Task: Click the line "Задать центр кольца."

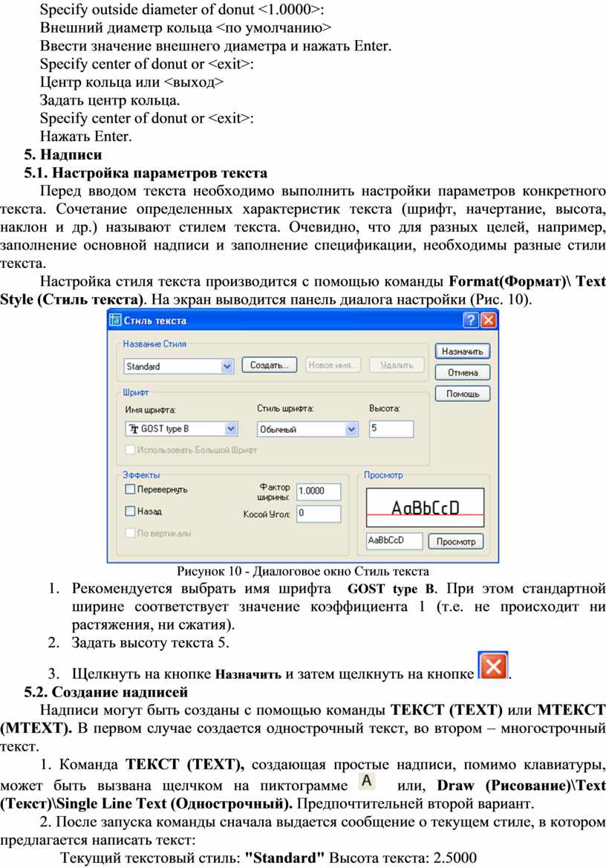Action: coord(110,100)
